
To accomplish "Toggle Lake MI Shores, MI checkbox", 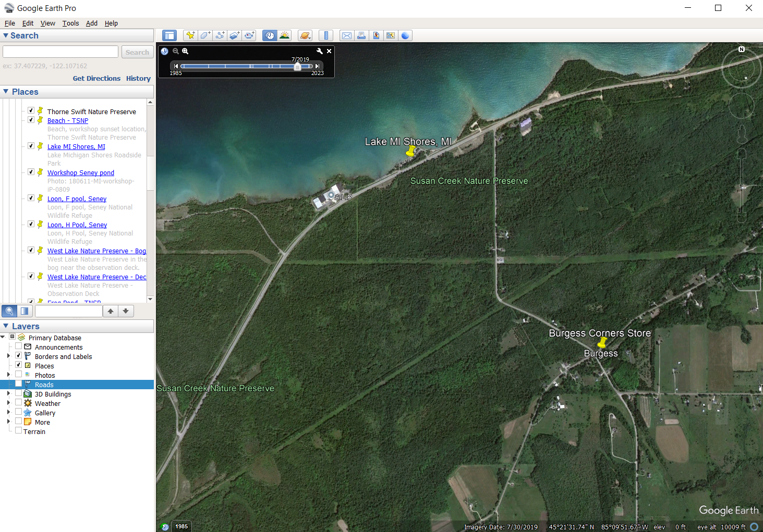I will point(31,146).
